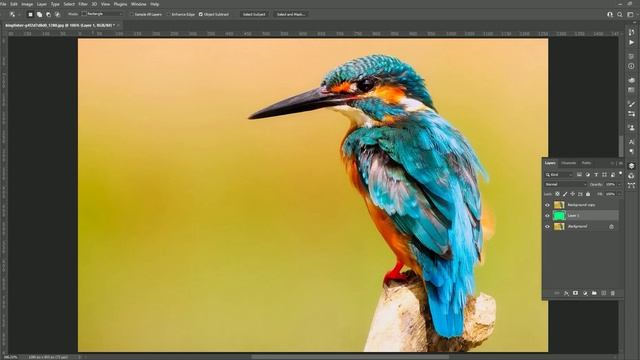Open the Opacity slider arrow
640x360 pixels.
click(x=620, y=184)
